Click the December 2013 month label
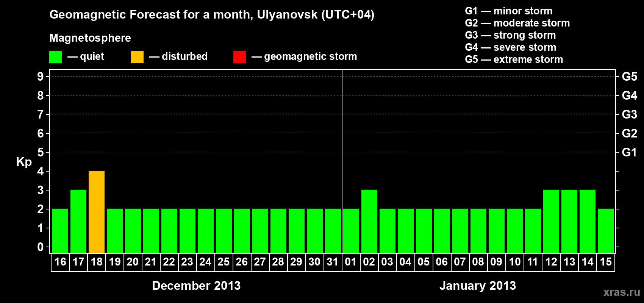Screen dimensions: 644x303 click(x=196, y=286)
